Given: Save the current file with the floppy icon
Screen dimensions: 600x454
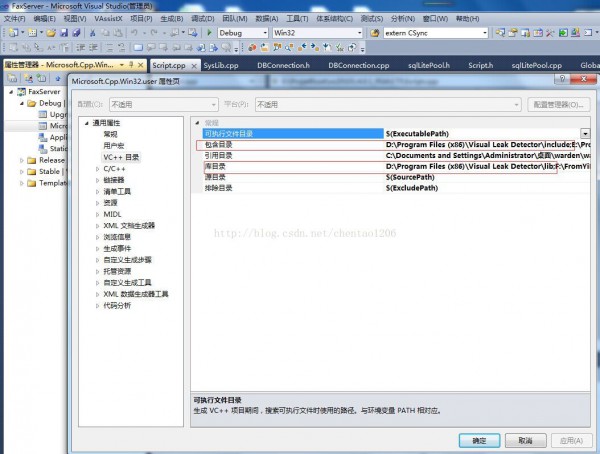Looking at the screenshot, I should pos(64,33).
